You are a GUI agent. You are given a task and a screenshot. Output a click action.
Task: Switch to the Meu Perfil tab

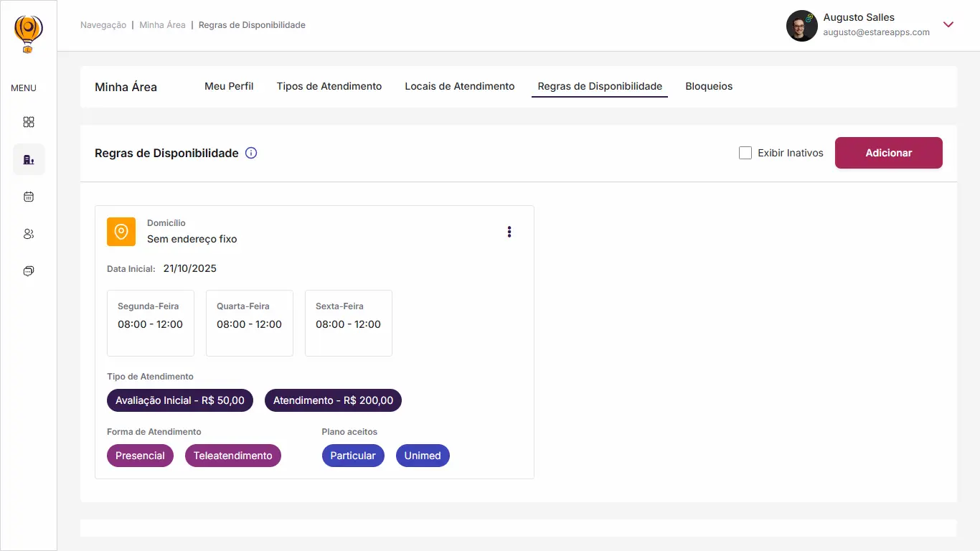click(x=229, y=86)
